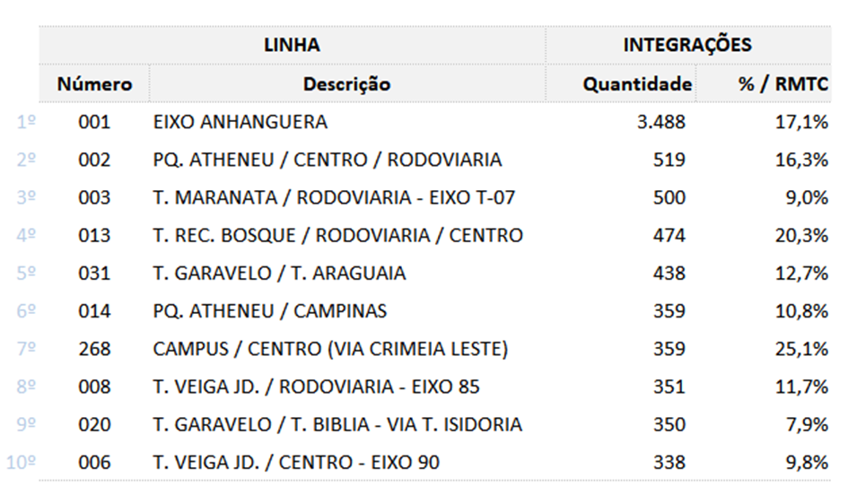Select the 20,3% percentage cell
The height and width of the screenshot is (504, 848).
[801, 236]
